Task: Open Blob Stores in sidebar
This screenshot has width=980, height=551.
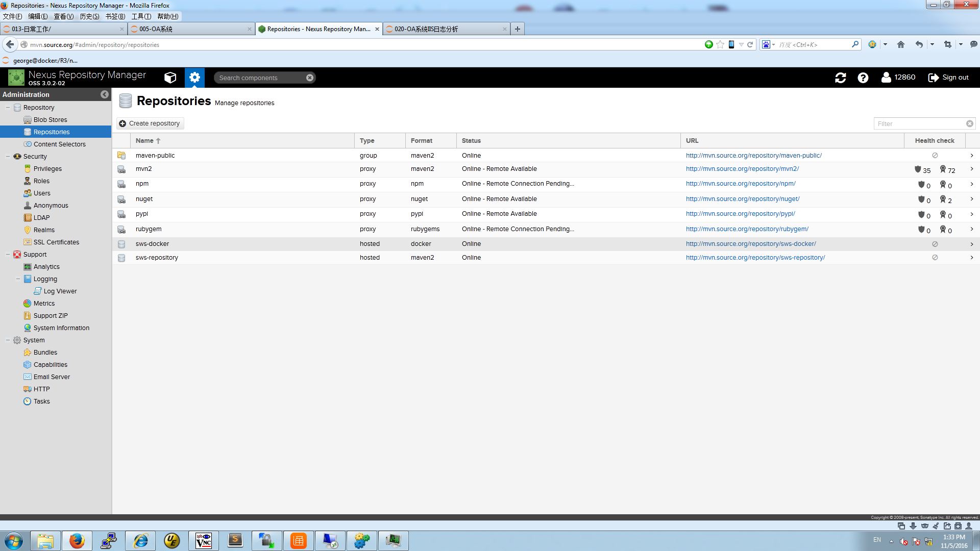Action: [x=50, y=120]
